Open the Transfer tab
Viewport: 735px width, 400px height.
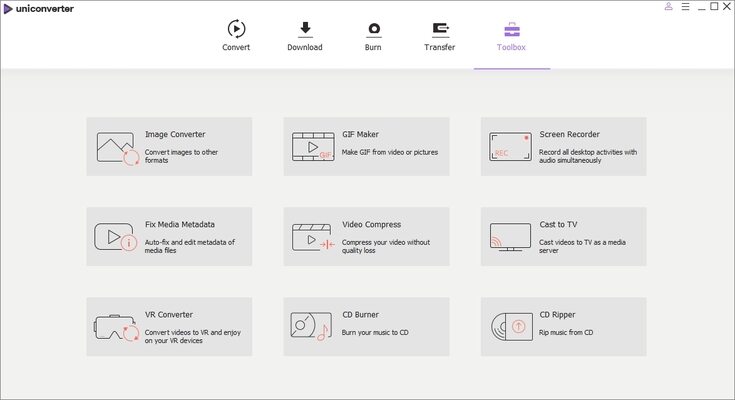(x=440, y=36)
